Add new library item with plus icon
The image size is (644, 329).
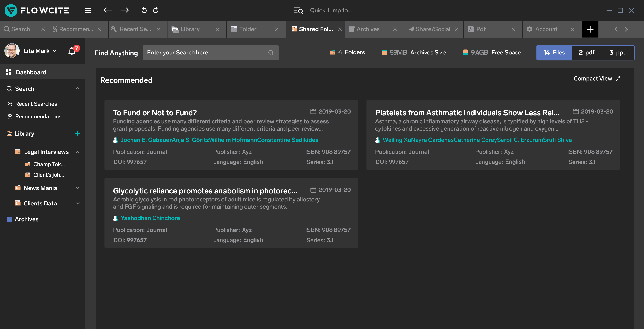78,133
